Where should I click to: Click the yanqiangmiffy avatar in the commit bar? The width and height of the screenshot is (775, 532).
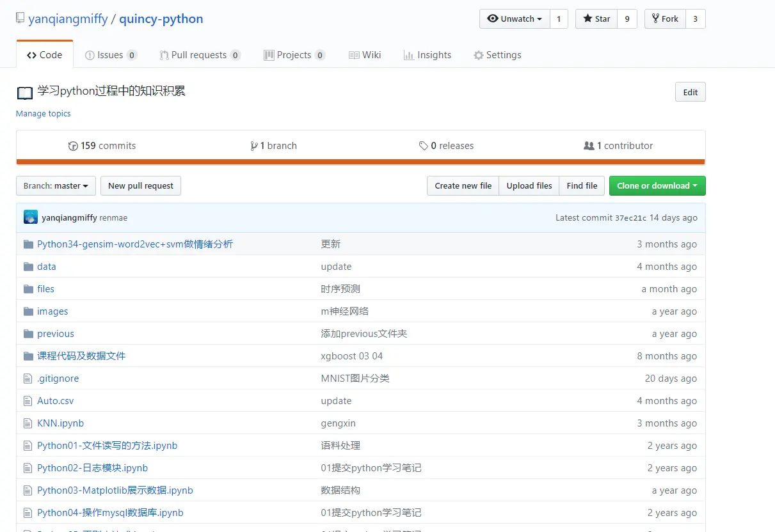coord(31,217)
